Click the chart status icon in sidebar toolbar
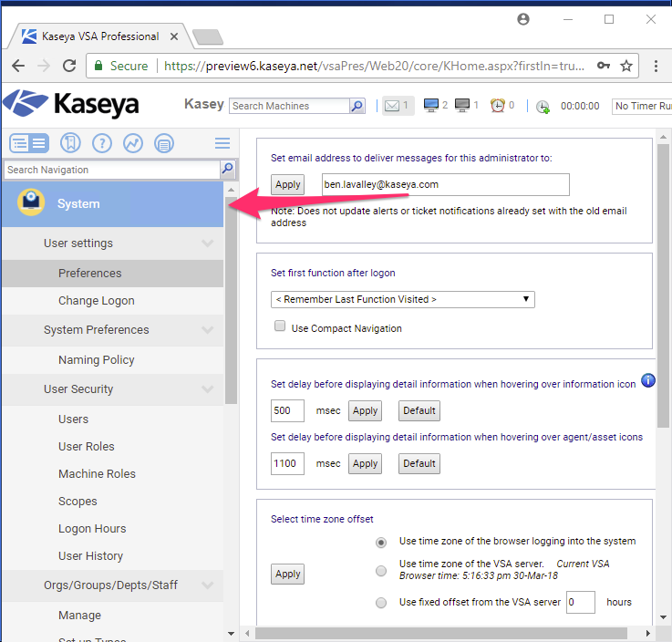The height and width of the screenshot is (642, 672). pyautogui.click(x=133, y=143)
